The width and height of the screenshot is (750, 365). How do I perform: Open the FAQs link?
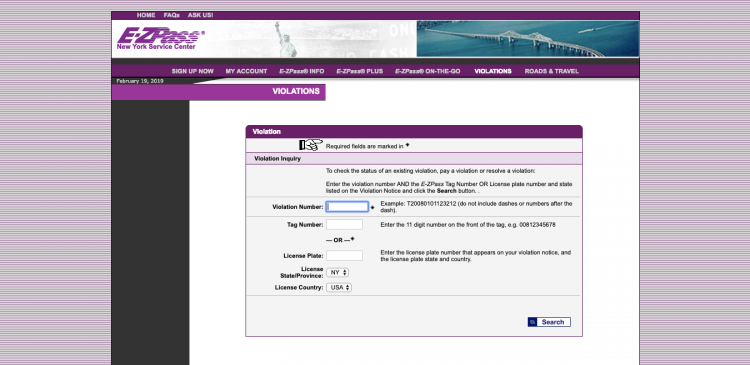click(x=171, y=15)
